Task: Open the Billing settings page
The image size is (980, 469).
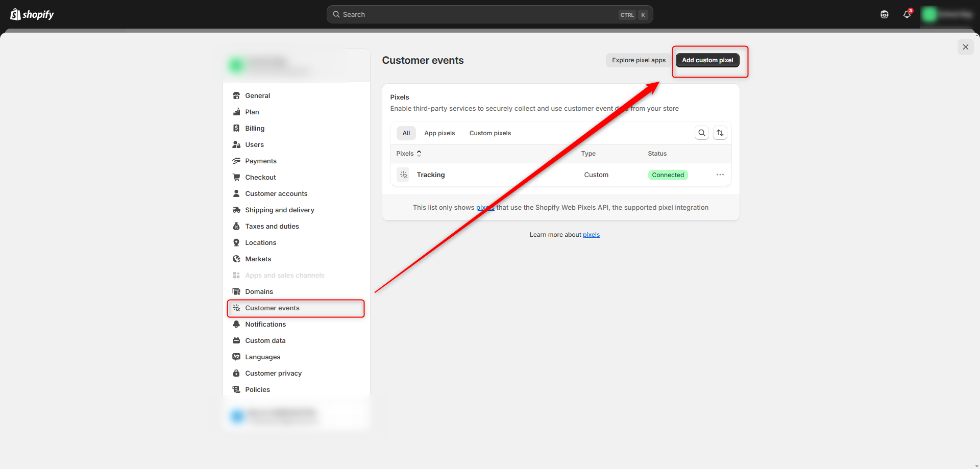Action: coord(255,128)
